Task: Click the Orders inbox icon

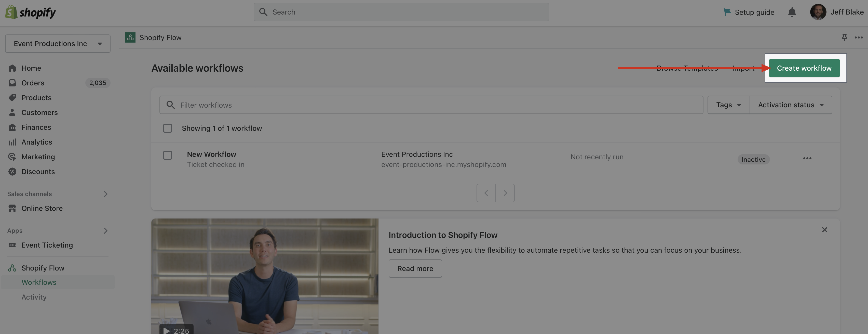Action: [x=12, y=83]
